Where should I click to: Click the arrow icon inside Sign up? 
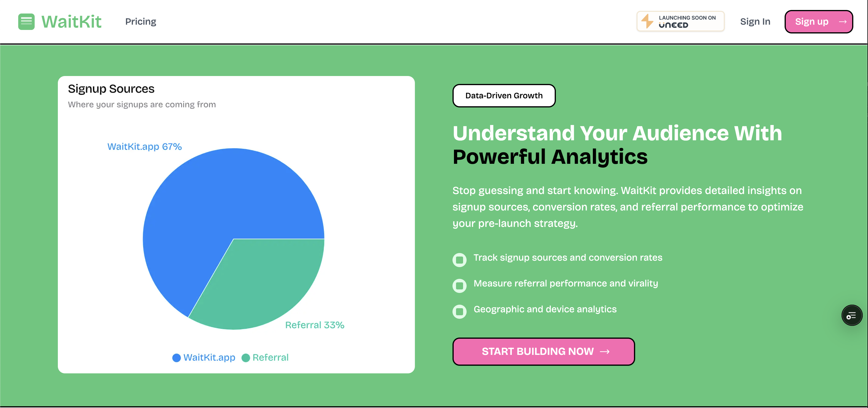point(843,21)
